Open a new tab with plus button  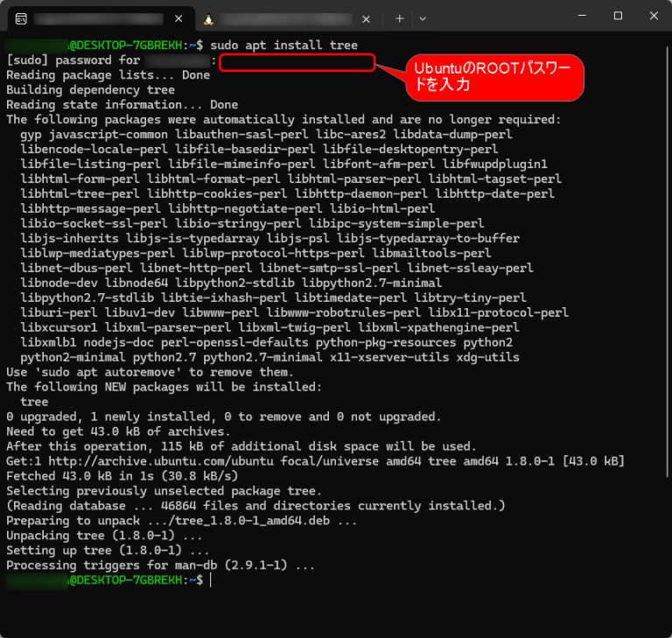tap(399, 19)
